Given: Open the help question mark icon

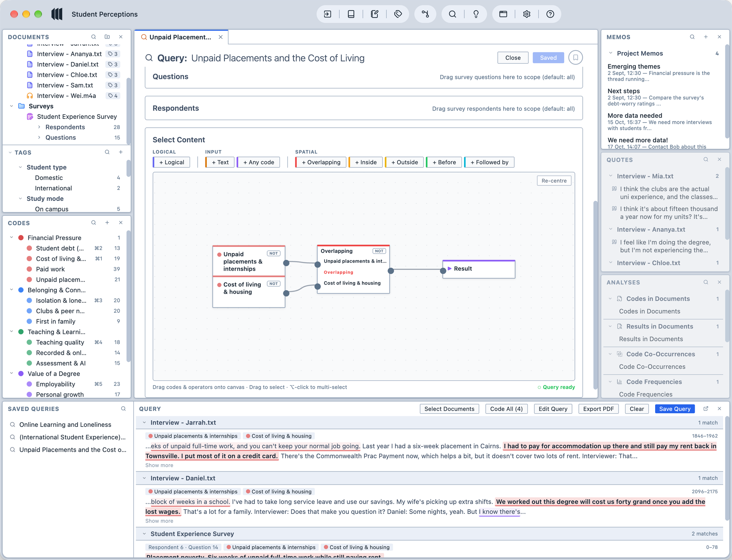Looking at the screenshot, I should tap(550, 14).
